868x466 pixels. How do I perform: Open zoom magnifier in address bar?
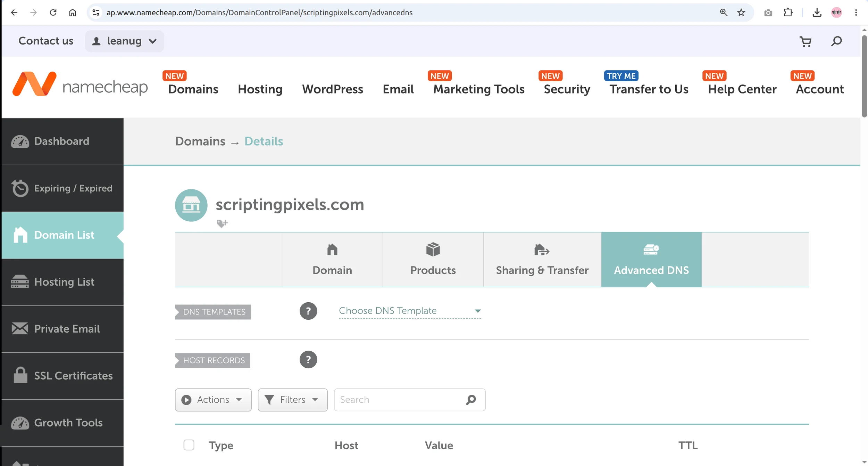pos(724,13)
